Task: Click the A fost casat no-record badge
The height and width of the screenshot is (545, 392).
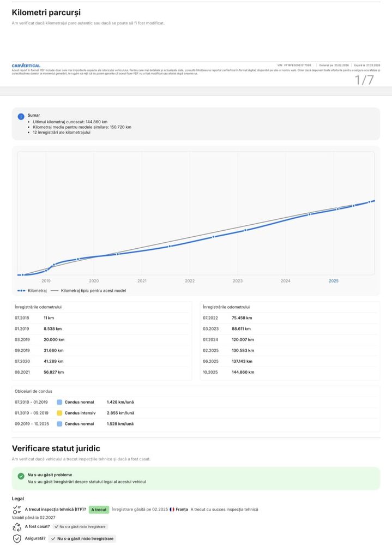Action: click(81, 526)
